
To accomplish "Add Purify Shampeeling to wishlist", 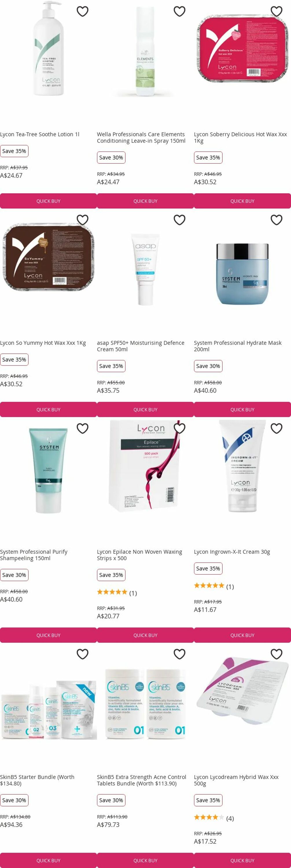I will click(82, 428).
